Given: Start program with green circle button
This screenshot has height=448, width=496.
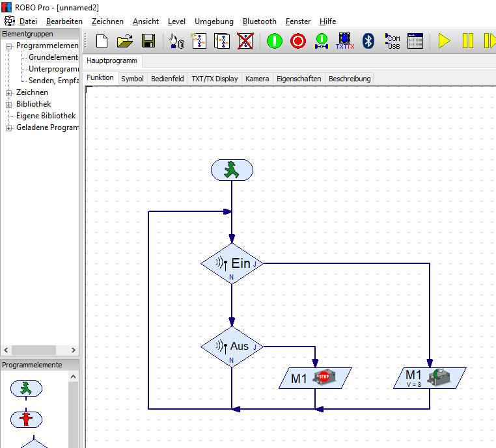Looking at the screenshot, I should coord(275,41).
